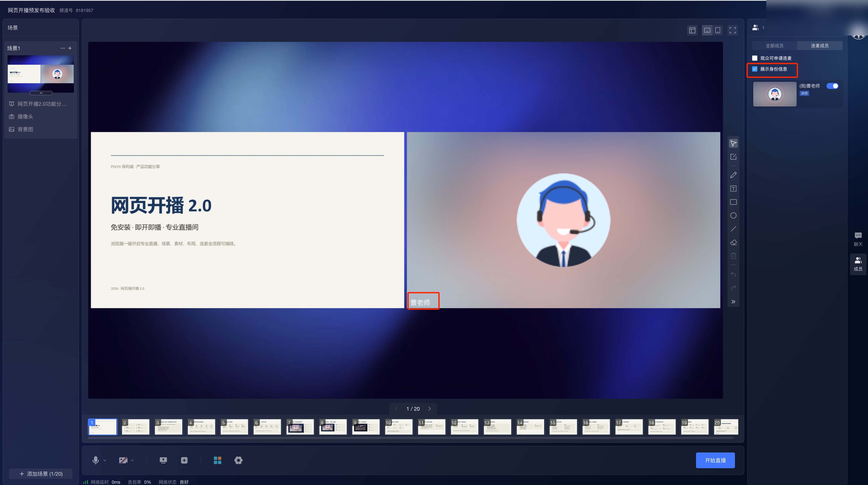The height and width of the screenshot is (485, 868).
Task: Select the camera feed on the canvas
Action: (563, 220)
